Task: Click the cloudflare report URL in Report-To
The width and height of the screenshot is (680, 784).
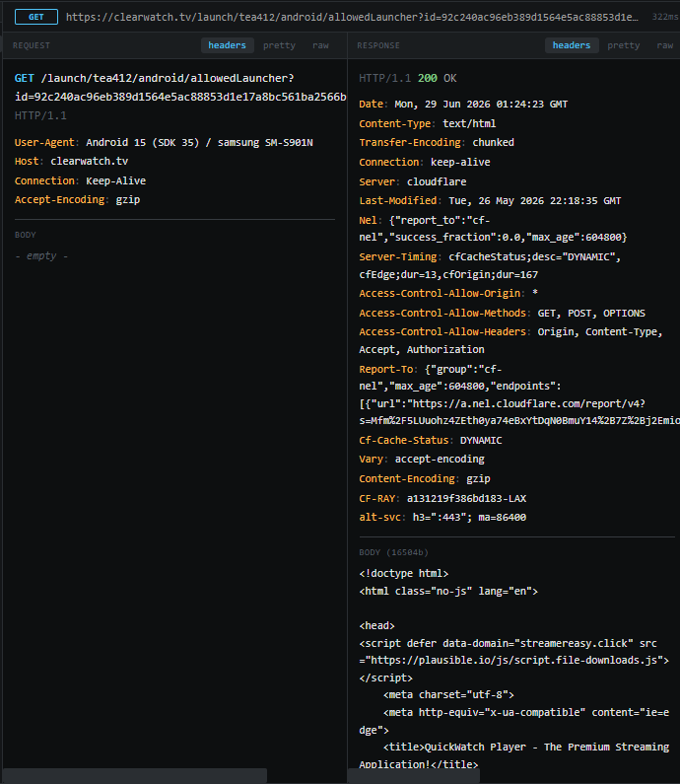Action: click(519, 412)
